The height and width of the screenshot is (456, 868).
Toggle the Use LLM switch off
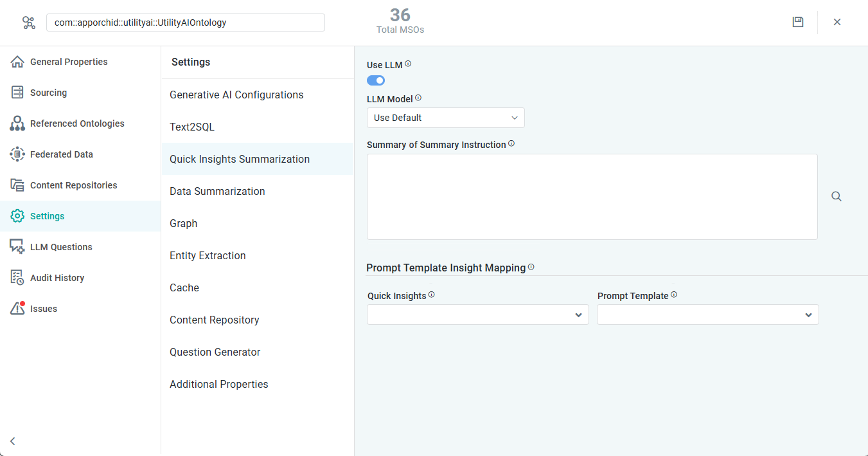point(376,80)
